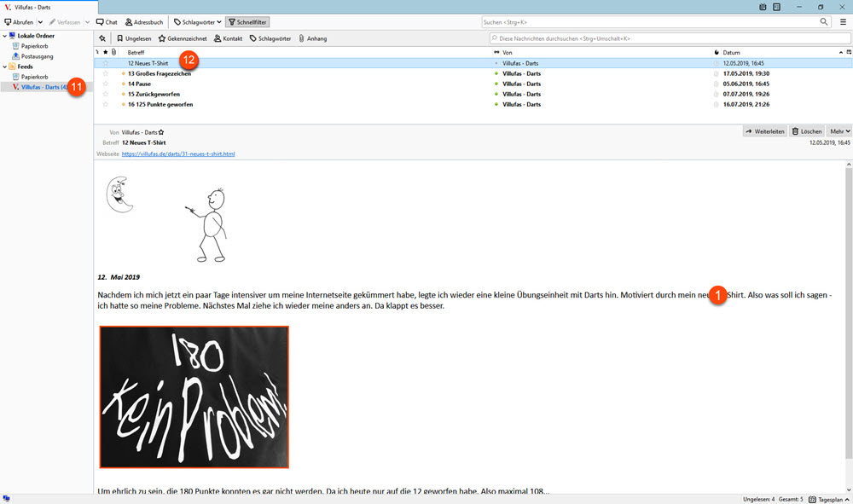
Task: Click the Löschen delete button
Action: coord(807,131)
